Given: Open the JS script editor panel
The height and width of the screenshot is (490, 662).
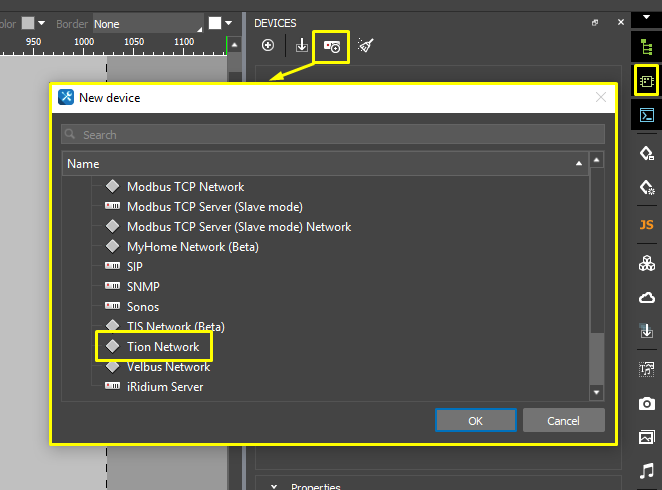Looking at the screenshot, I should coord(646,225).
